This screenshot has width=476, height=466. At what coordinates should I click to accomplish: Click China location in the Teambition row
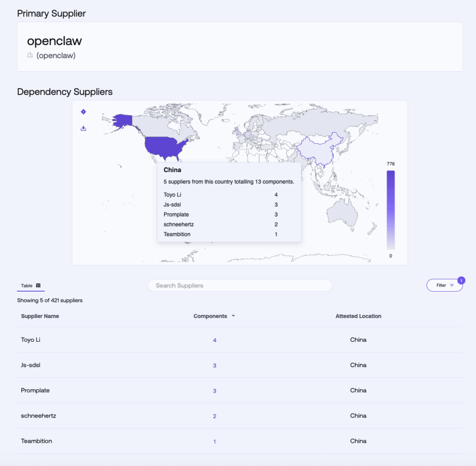[x=358, y=441]
